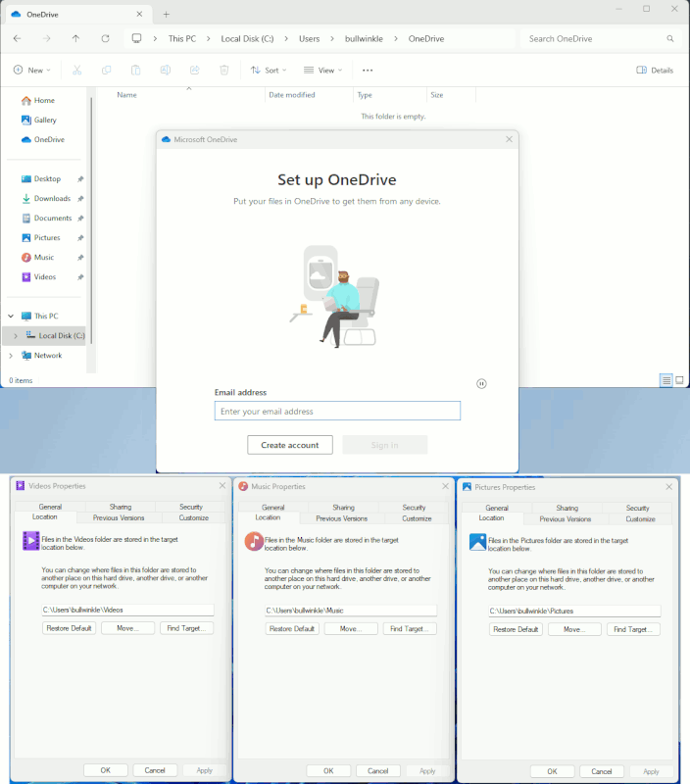Go back with the Back arrow in Explorer

(x=17, y=38)
